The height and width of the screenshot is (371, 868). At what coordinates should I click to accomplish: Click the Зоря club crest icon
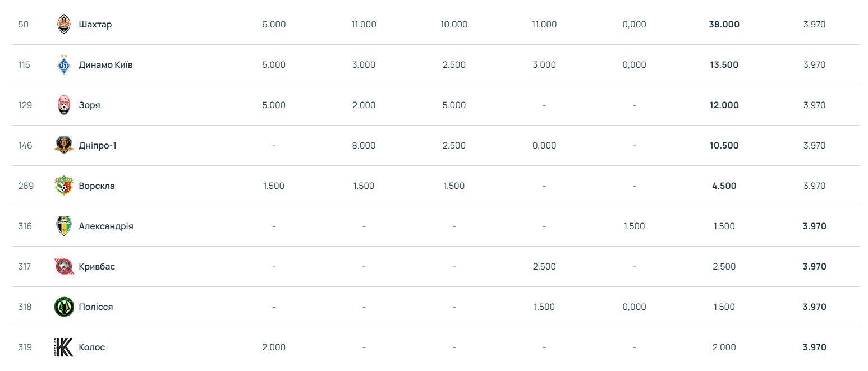coord(64,105)
